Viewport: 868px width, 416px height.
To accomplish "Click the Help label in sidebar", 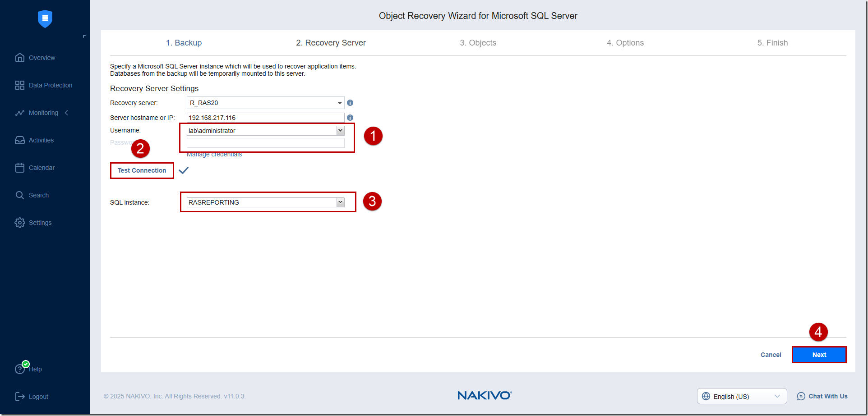I will [x=36, y=369].
